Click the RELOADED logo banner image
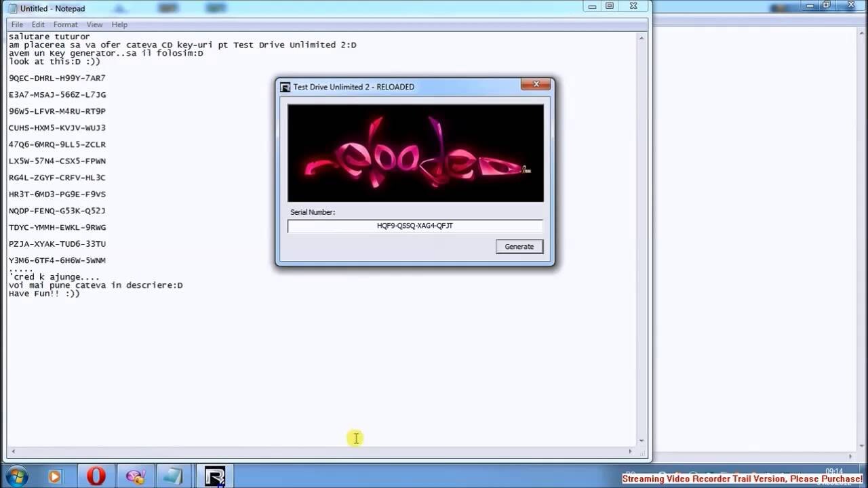The image size is (868, 488). point(416,152)
